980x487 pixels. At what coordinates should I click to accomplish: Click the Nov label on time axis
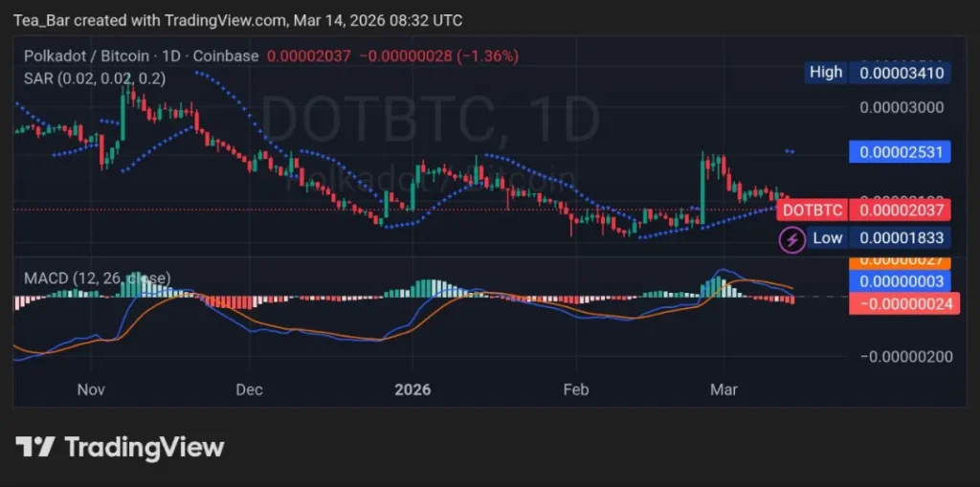90,389
